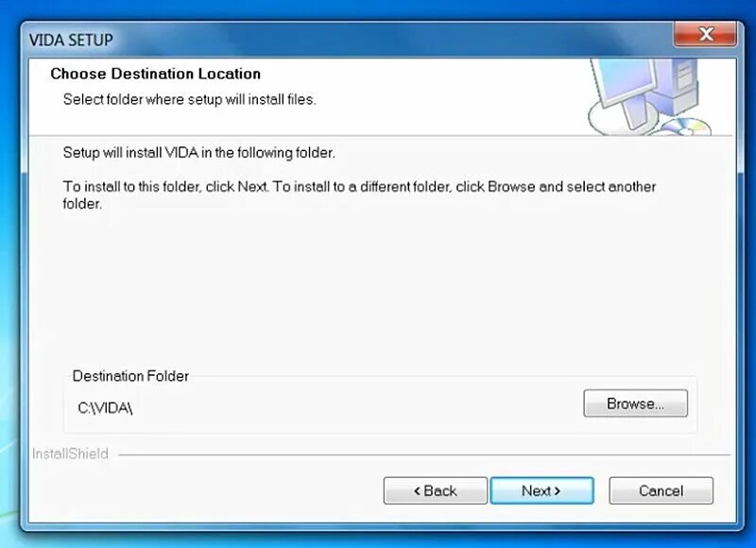Click the CD disc graphic in header

pyautogui.click(x=685, y=127)
